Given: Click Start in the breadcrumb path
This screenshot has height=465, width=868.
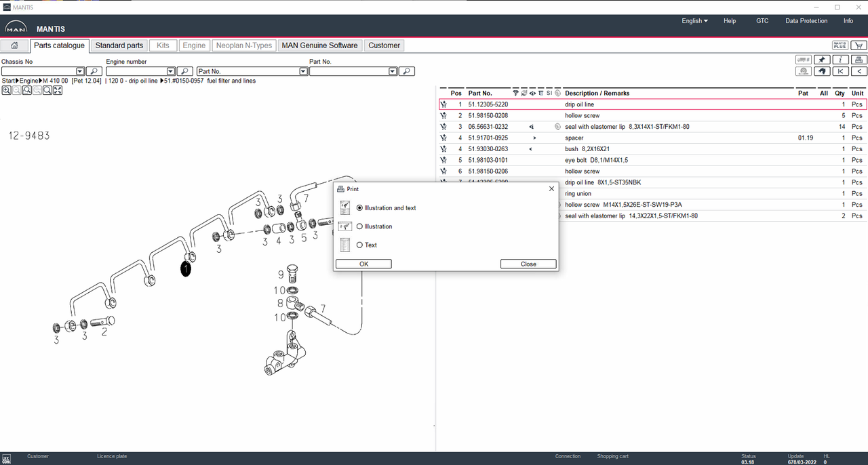Looking at the screenshot, I should coord(8,81).
